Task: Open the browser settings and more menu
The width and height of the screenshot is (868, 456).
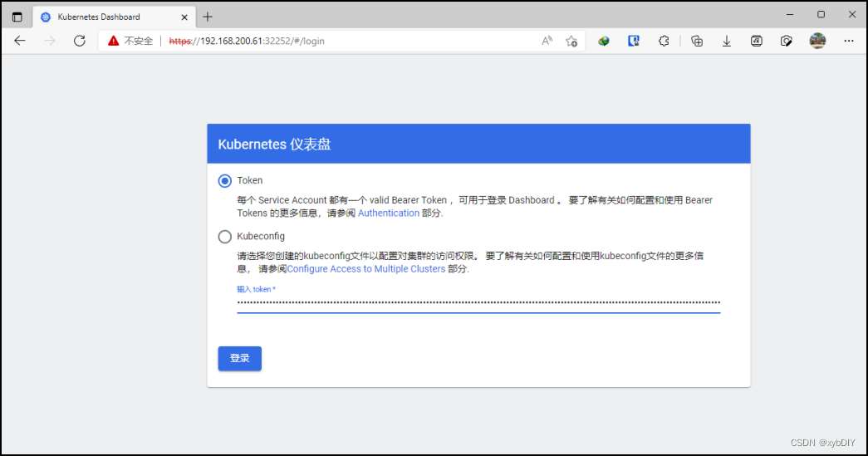Action: (849, 41)
